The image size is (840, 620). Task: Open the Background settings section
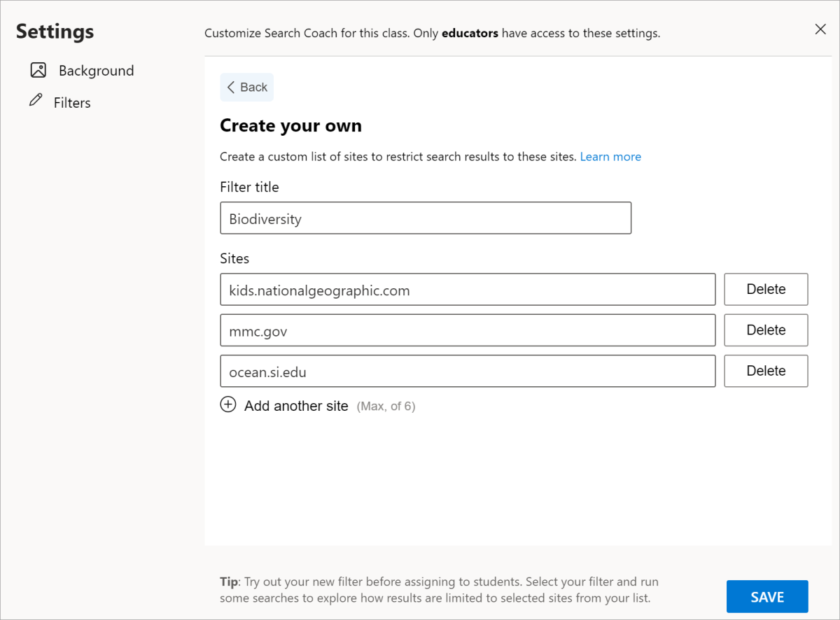83,71
